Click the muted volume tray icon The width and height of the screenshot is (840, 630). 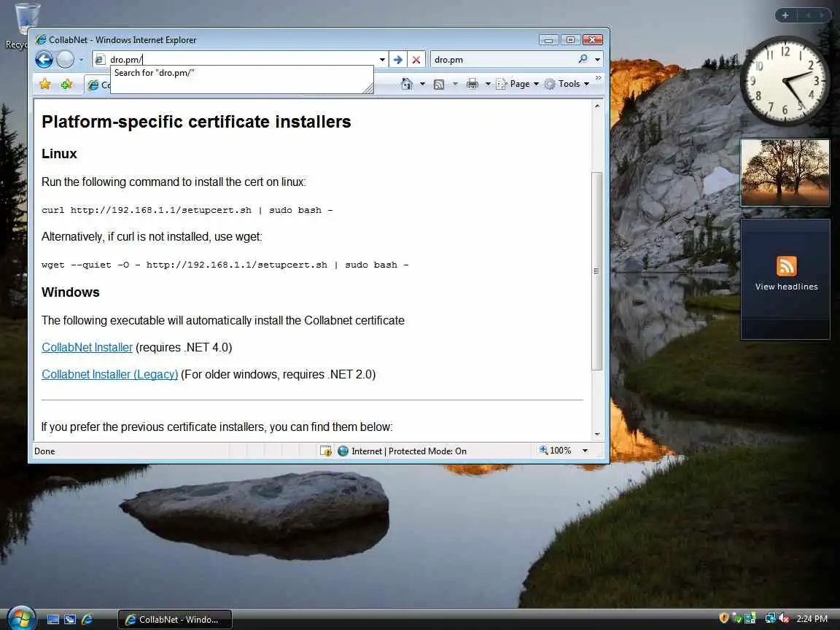coord(785,619)
